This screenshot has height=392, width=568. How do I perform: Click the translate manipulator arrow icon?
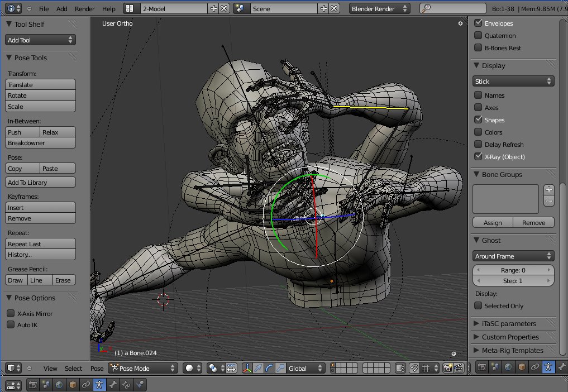[x=259, y=368]
